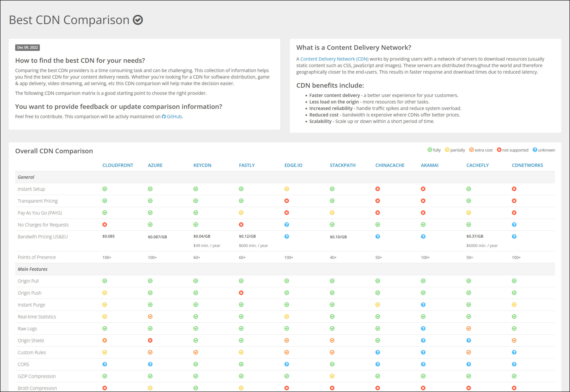Click the General section row
The height and width of the screenshot is (392, 570).
coord(285,177)
